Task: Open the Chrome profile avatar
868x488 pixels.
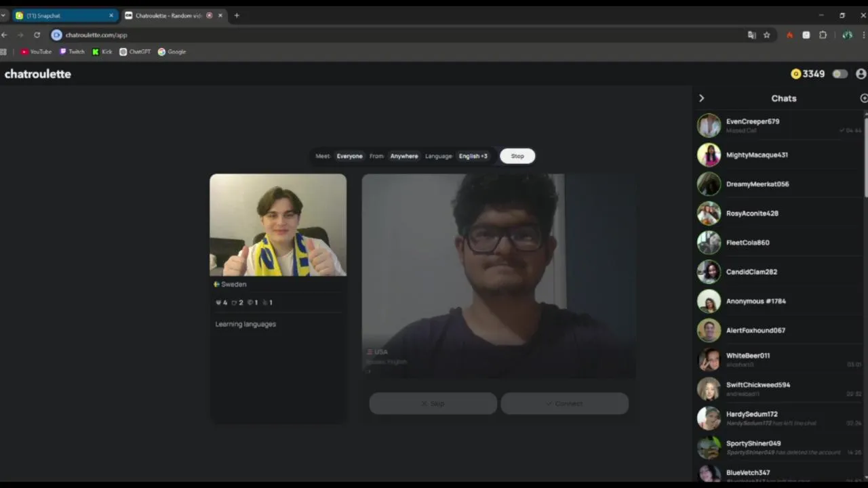Action: click(x=847, y=35)
